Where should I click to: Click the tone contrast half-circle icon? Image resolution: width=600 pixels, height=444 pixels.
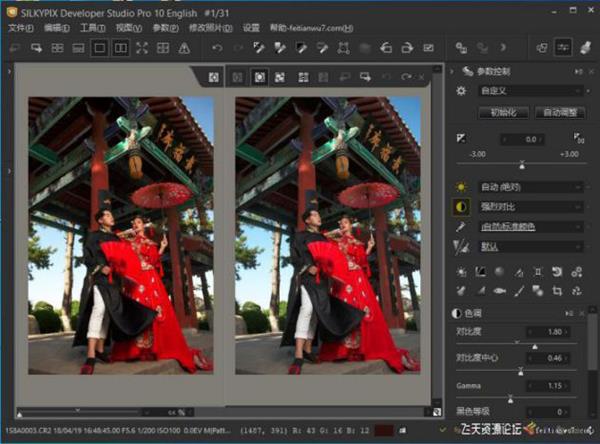click(x=461, y=207)
